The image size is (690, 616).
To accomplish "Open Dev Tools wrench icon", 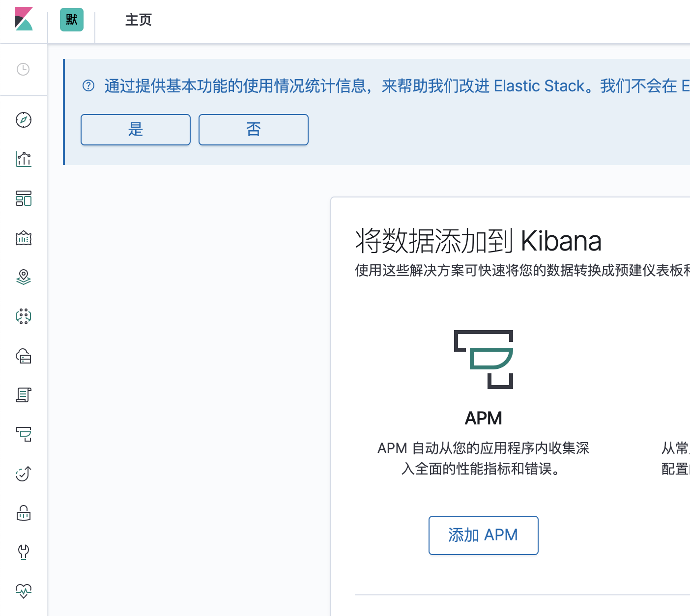I will [x=24, y=552].
